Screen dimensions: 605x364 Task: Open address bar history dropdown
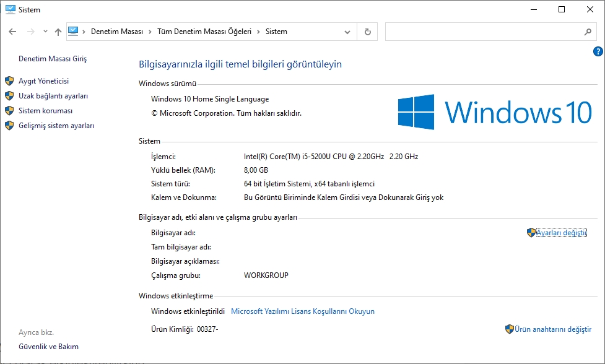point(347,32)
